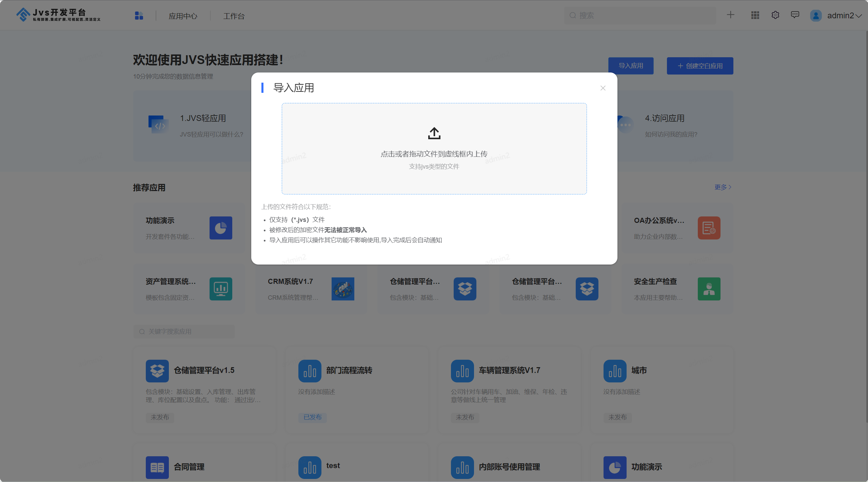Click the 导入应用 button

coord(631,66)
